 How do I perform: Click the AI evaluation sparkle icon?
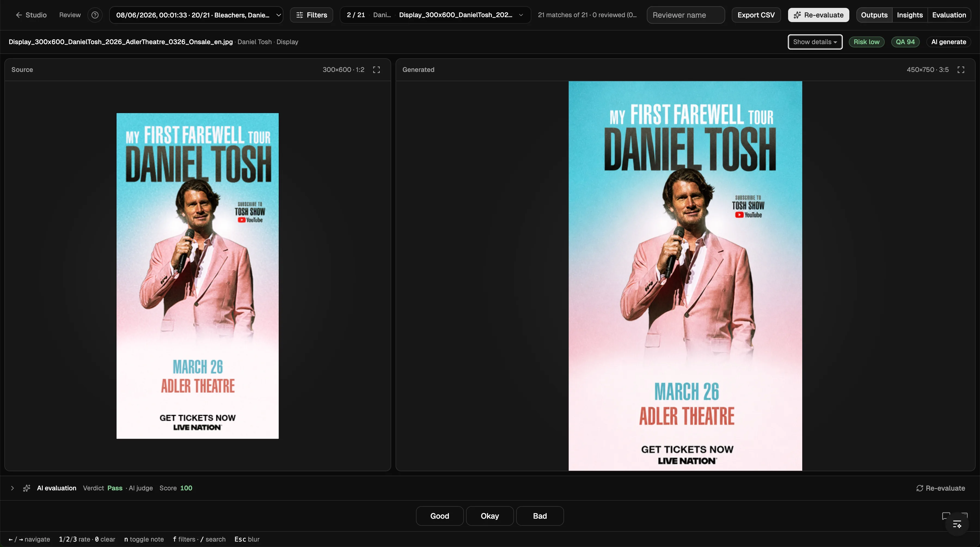26,488
